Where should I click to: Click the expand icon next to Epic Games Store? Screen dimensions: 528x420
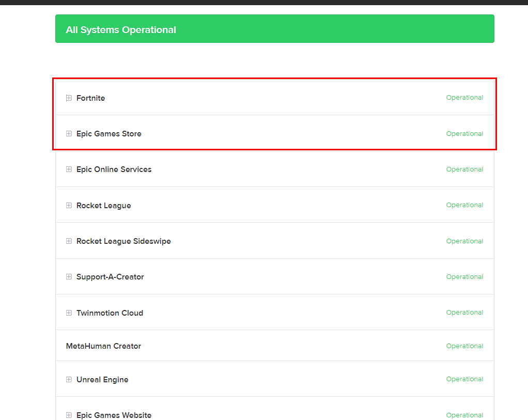coord(69,133)
